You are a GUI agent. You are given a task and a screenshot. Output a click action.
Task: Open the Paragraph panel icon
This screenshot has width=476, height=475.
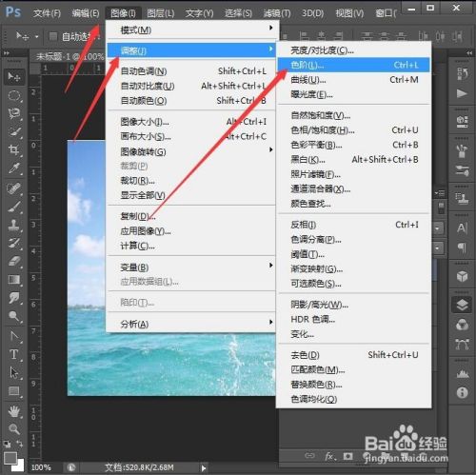[x=462, y=247]
